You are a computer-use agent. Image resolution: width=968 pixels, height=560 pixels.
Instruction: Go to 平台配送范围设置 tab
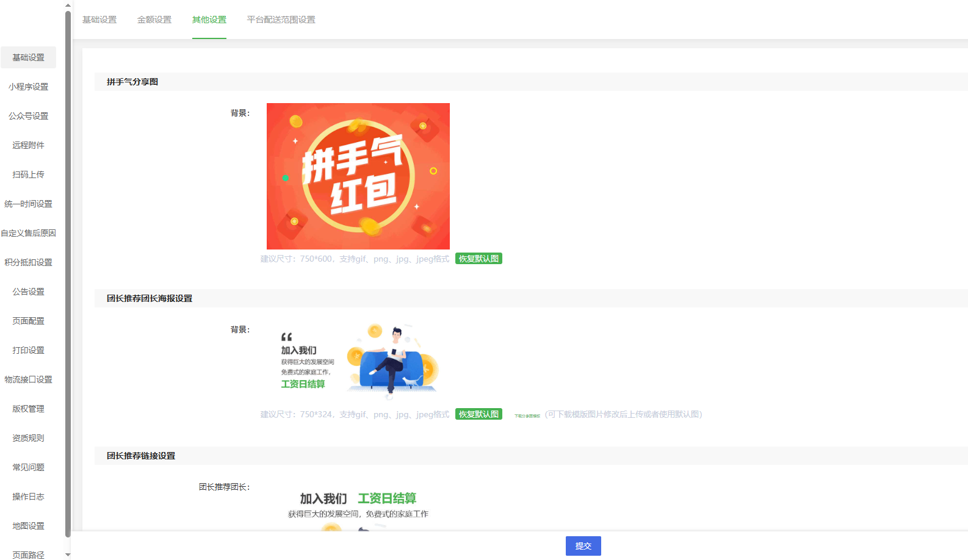pyautogui.click(x=281, y=20)
